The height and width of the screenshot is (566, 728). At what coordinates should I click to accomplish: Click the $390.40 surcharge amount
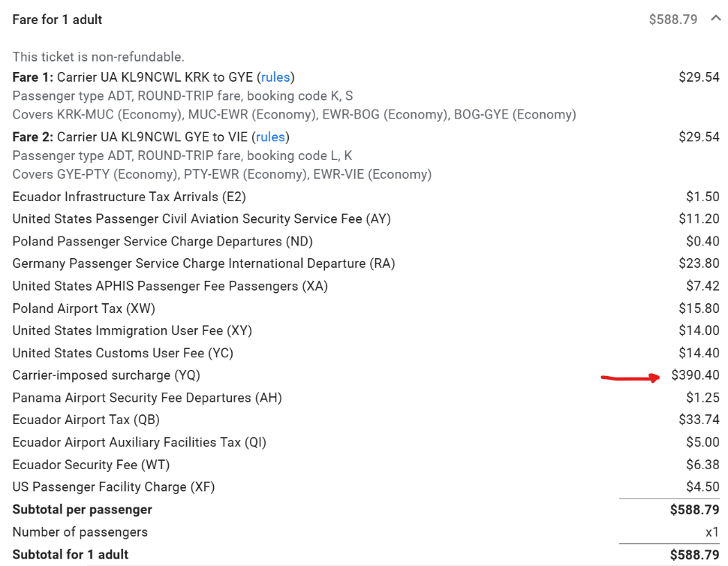click(695, 375)
